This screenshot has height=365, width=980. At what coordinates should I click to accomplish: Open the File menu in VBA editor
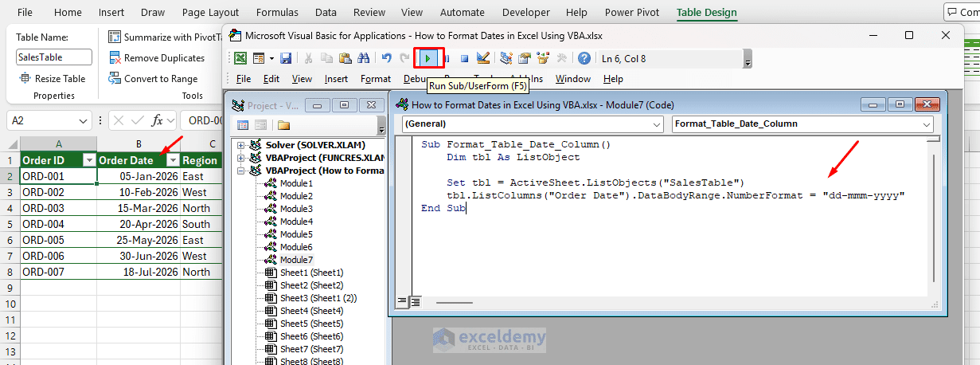244,79
